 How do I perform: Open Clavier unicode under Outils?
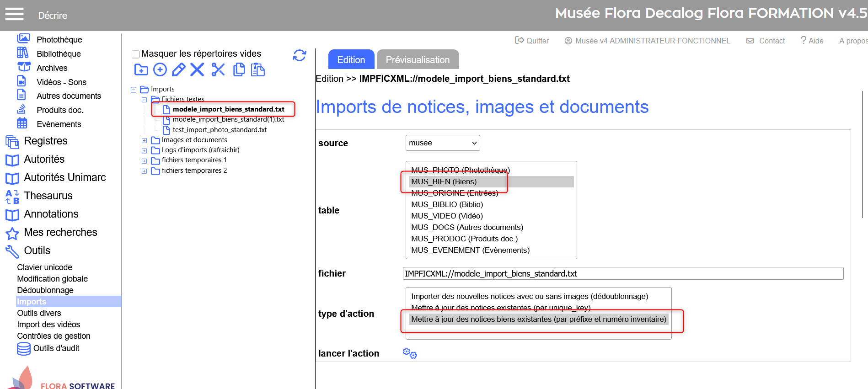(45, 267)
